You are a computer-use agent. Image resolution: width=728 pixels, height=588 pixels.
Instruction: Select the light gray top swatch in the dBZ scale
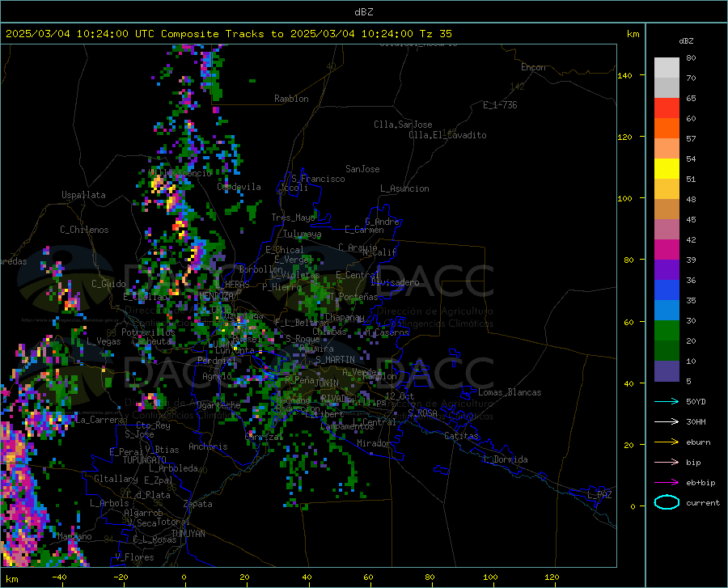click(667, 68)
